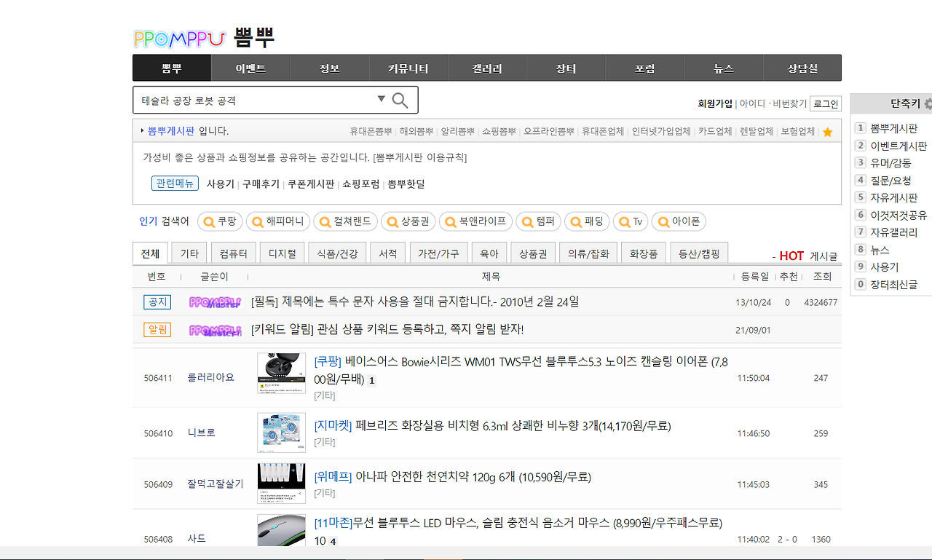Click the 회원가입 link
Screen dimensions: 932x560
point(715,104)
